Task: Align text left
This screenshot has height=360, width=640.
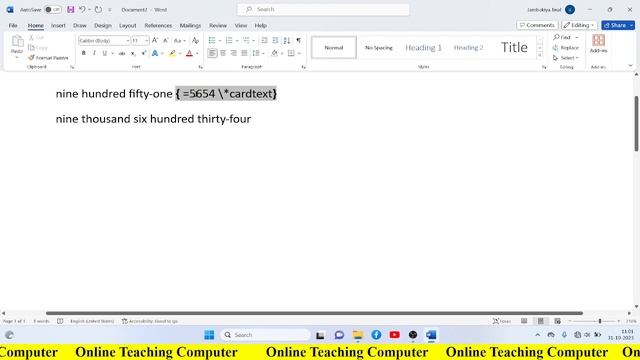Action: 212,53
